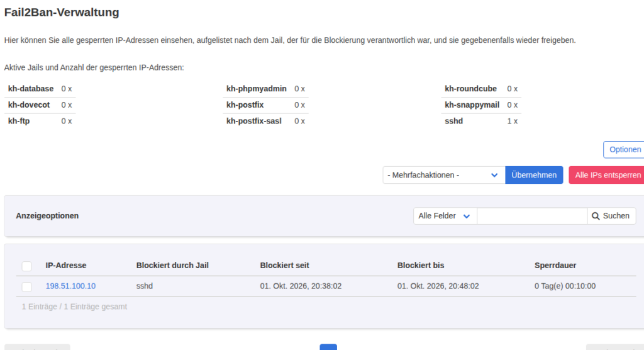Image resolution: width=644 pixels, height=350 pixels.
Task: Click the kh-database jail label
Action: 31,89
